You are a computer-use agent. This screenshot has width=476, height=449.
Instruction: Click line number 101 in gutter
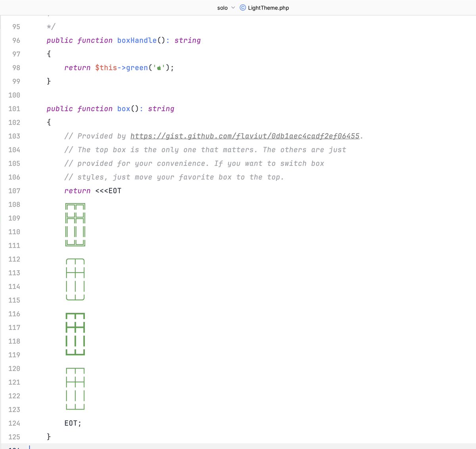click(x=14, y=109)
